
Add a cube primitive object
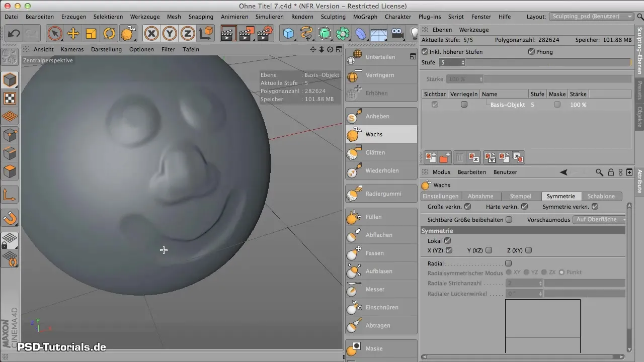tap(288, 34)
